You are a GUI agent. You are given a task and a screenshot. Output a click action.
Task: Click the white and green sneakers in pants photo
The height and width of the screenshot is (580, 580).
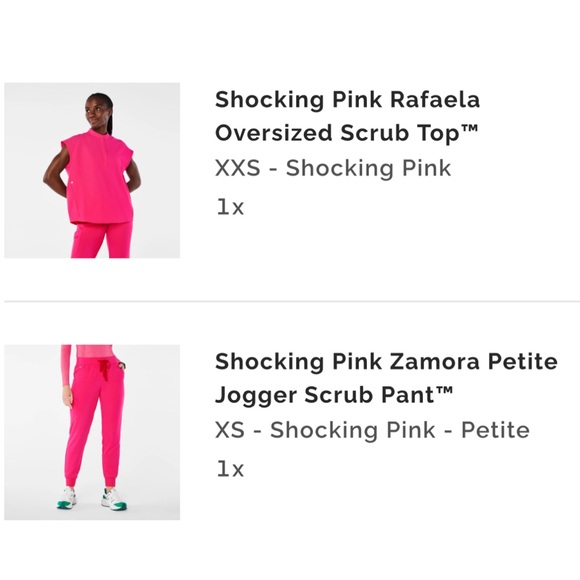(92, 499)
